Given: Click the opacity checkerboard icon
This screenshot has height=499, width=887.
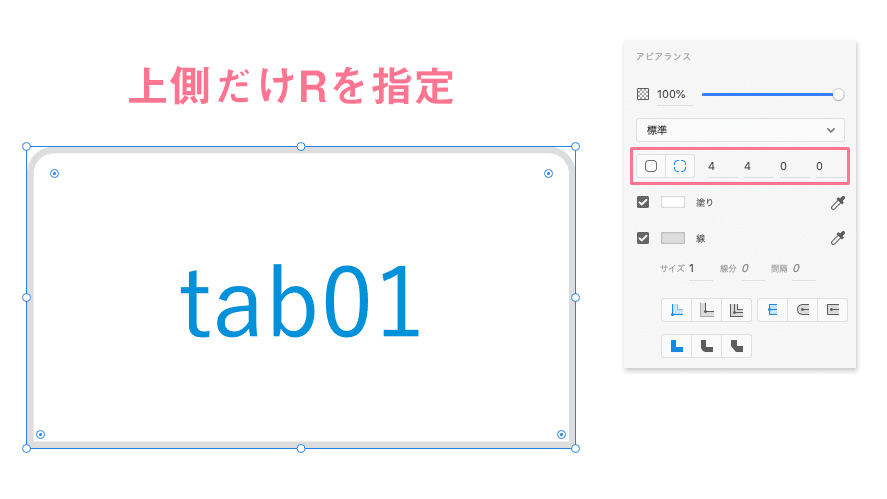Looking at the screenshot, I should pos(643,94).
